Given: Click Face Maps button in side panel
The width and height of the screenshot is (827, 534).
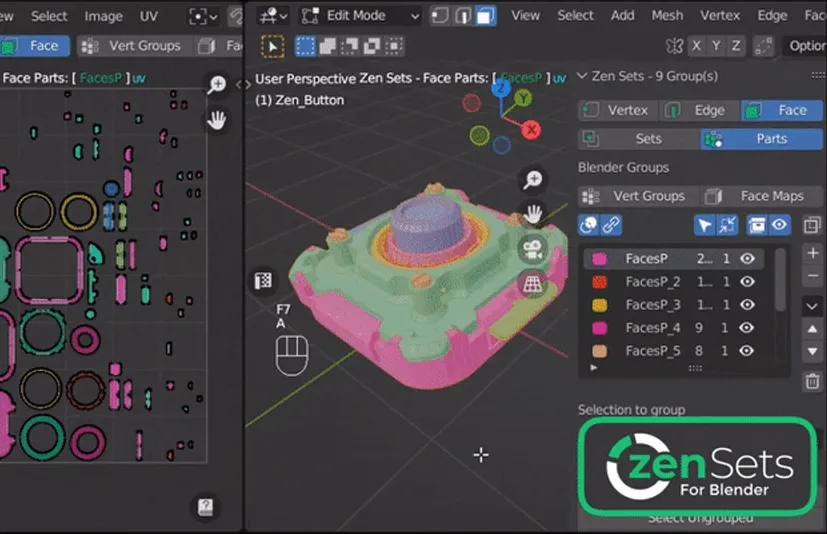Looking at the screenshot, I should click(x=762, y=196).
